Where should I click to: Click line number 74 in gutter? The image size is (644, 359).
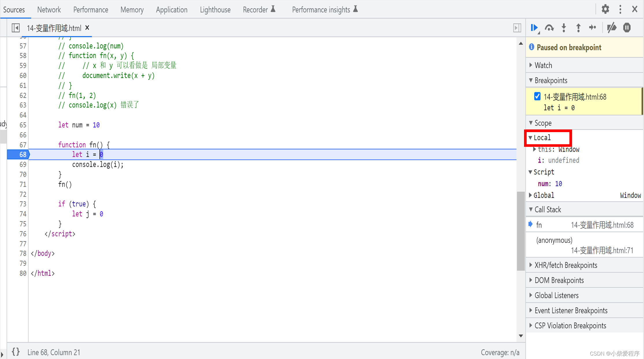pos(23,214)
